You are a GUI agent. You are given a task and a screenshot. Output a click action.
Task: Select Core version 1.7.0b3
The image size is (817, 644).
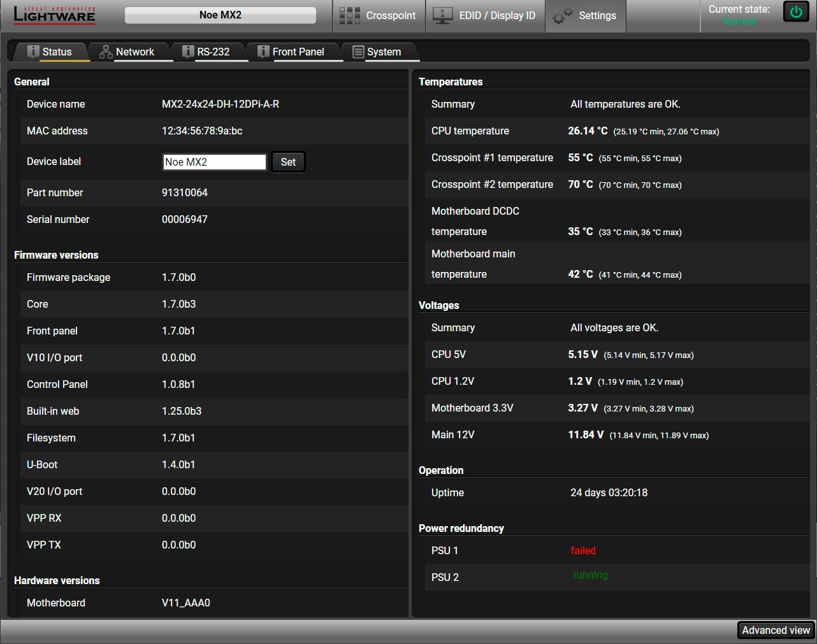[179, 304]
